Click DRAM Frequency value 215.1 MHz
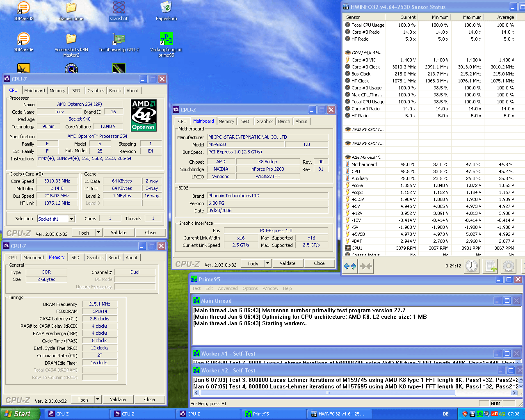This screenshot has height=420, width=525. (99, 304)
